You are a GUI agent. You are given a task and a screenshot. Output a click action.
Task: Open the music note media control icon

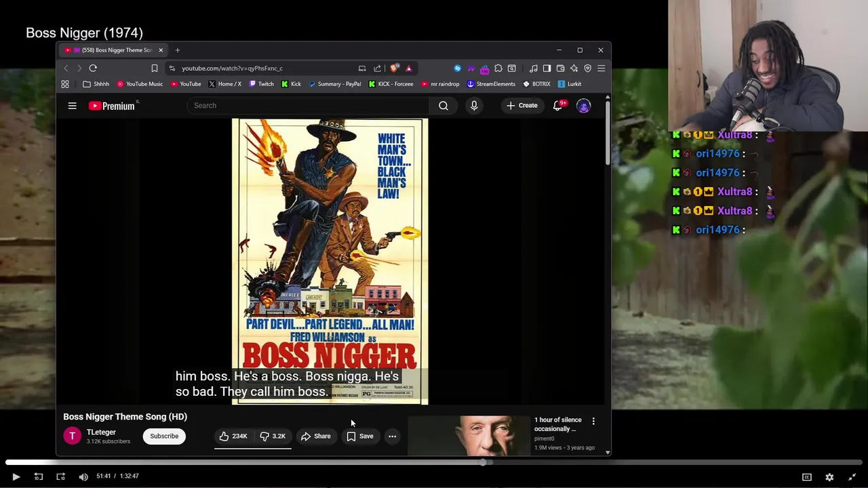[x=534, y=68]
